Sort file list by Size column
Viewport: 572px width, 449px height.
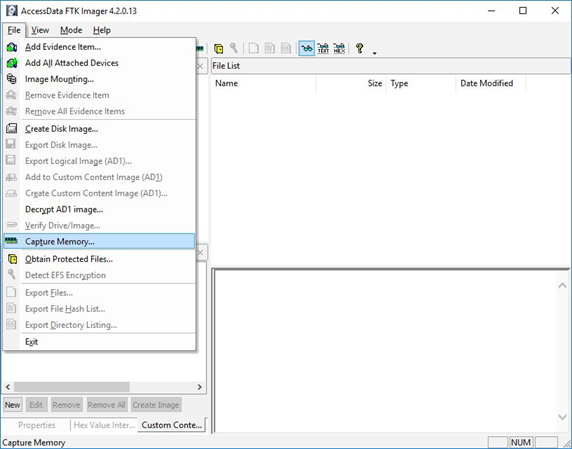(x=351, y=83)
